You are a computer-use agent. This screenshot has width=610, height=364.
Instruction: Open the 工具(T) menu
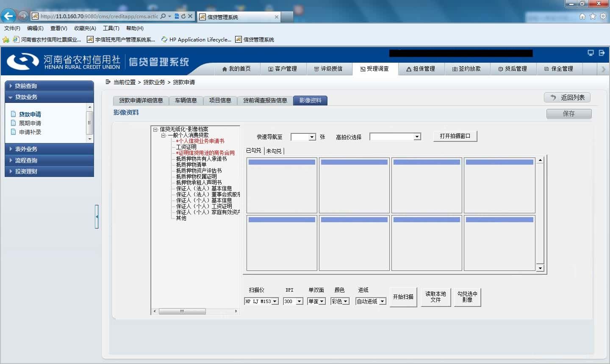click(x=111, y=28)
